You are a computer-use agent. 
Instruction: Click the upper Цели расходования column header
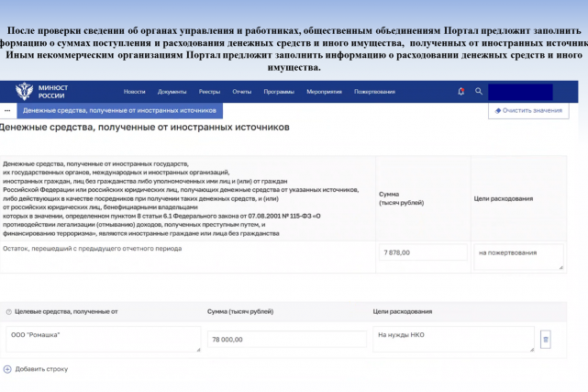(x=504, y=198)
